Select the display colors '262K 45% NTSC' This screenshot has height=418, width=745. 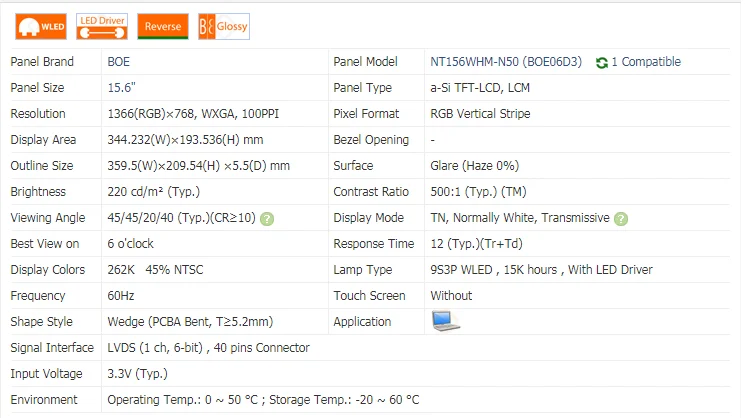point(155,270)
